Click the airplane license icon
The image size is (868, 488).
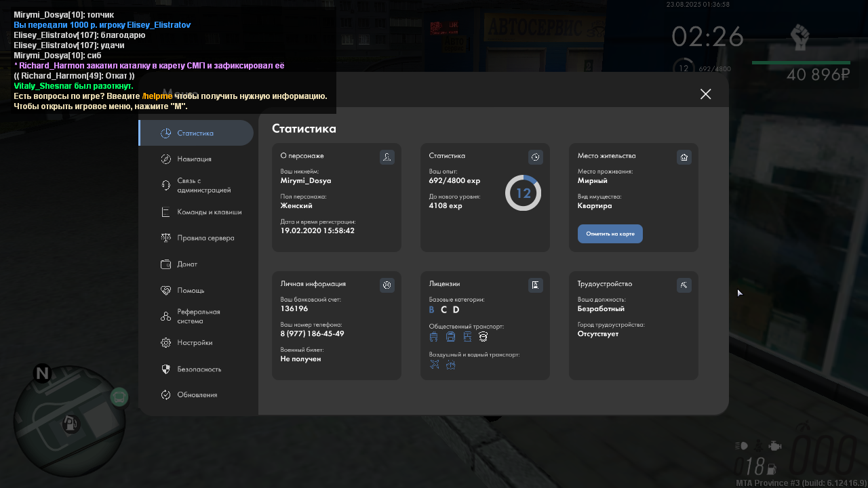click(x=435, y=365)
